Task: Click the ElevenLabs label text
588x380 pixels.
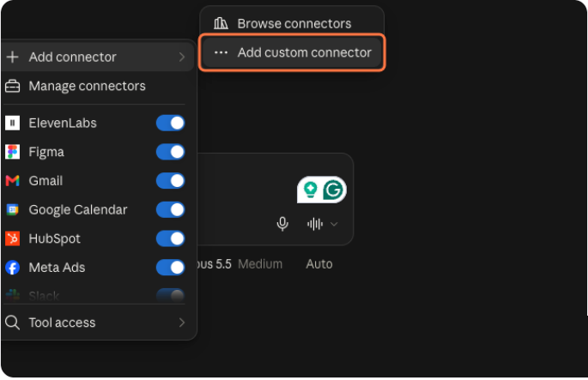Action: click(x=63, y=123)
